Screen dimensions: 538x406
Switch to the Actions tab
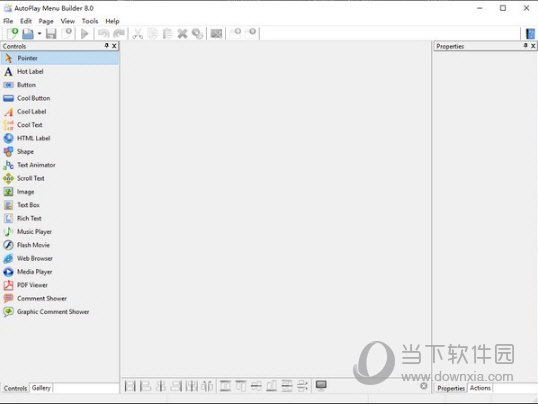480,388
